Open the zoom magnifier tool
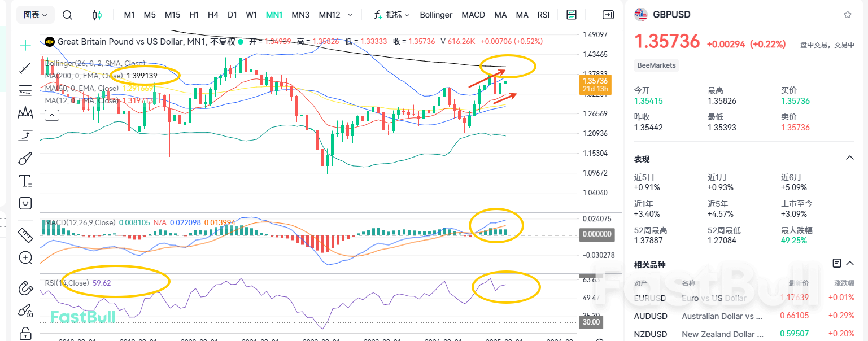Screen dimensions: 868x341 click(x=25, y=257)
